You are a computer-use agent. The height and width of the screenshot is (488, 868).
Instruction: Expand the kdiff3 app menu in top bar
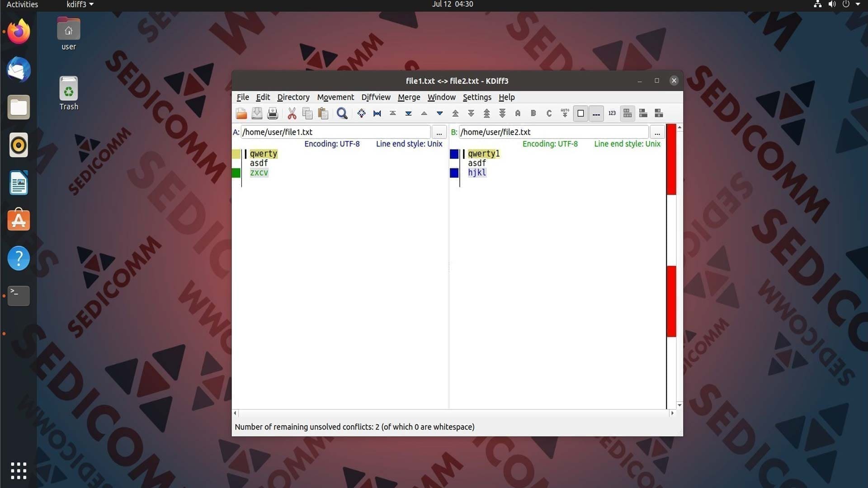(80, 5)
